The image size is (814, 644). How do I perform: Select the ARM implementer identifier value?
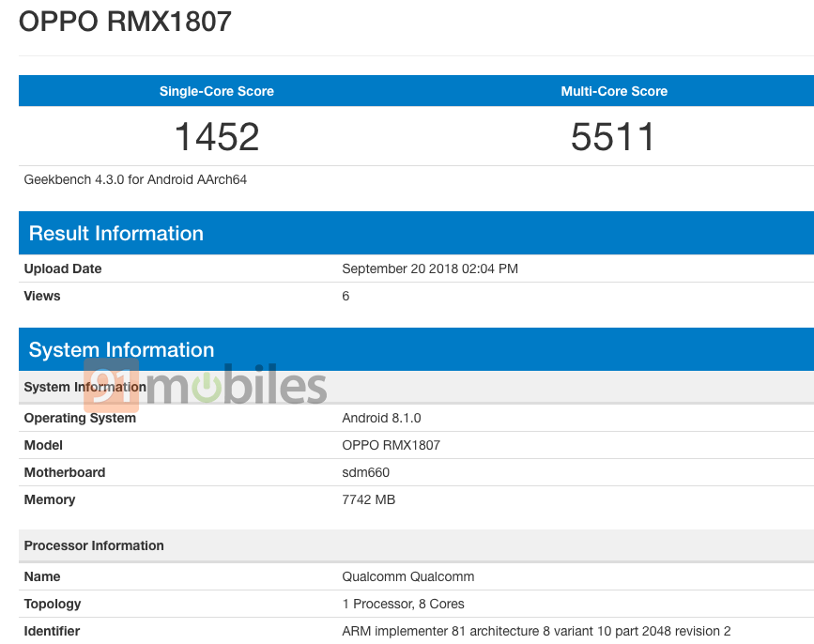(x=535, y=631)
